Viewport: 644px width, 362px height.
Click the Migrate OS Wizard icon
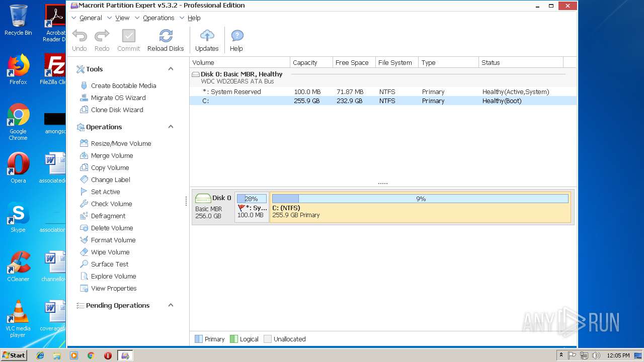tap(84, 98)
